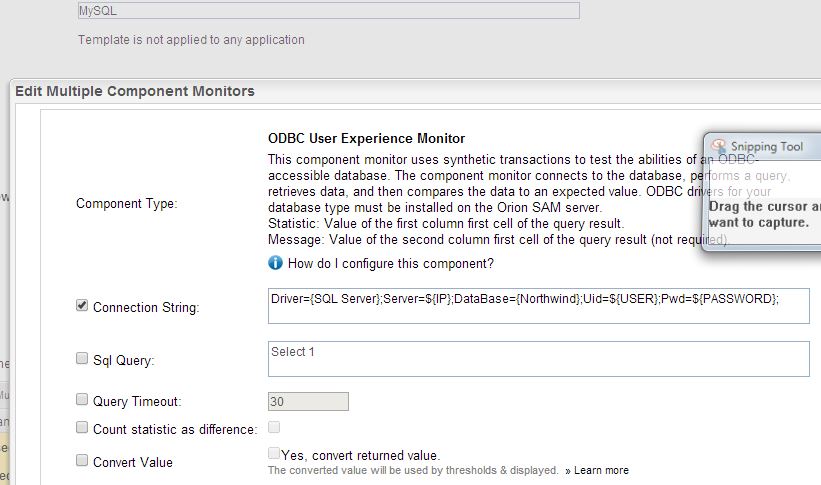Image resolution: width=821 pixels, height=485 pixels.
Task: Click the 'Sql Query:' label
Action: pyautogui.click(x=124, y=360)
